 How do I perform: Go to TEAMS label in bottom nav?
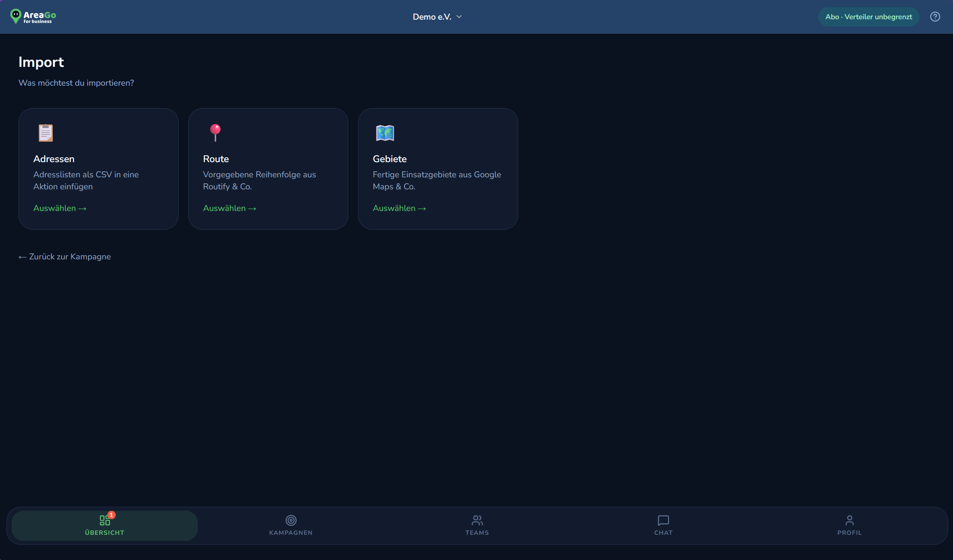[x=477, y=532]
